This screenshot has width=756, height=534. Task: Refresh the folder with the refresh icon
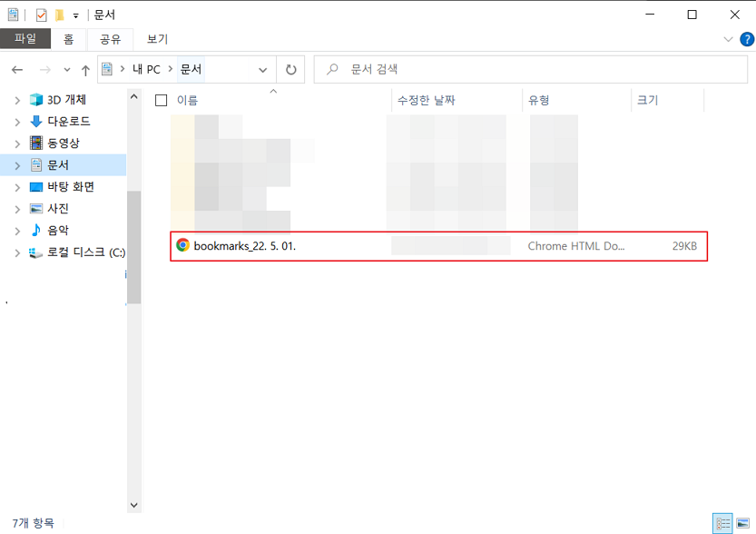[x=290, y=69]
